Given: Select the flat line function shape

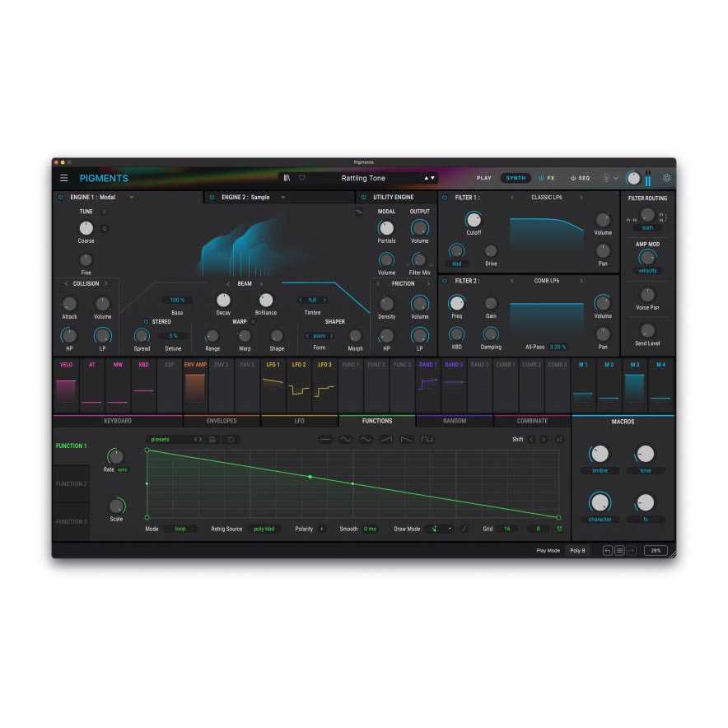Looking at the screenshot, I should [x=325, y=439].
